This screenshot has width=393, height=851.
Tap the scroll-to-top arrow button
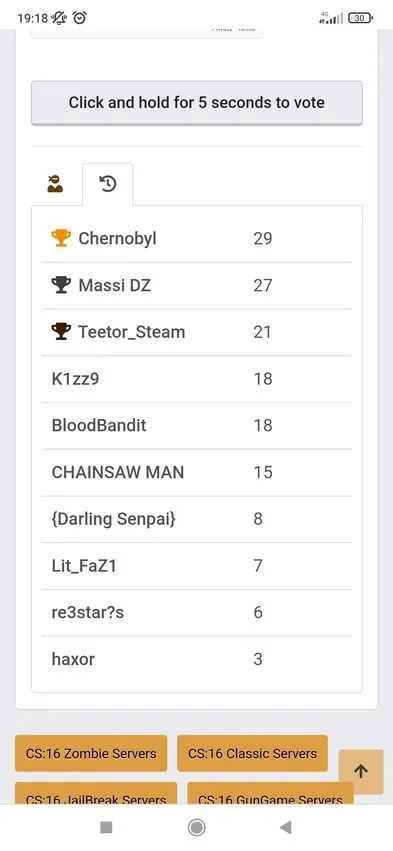[361, 772]
